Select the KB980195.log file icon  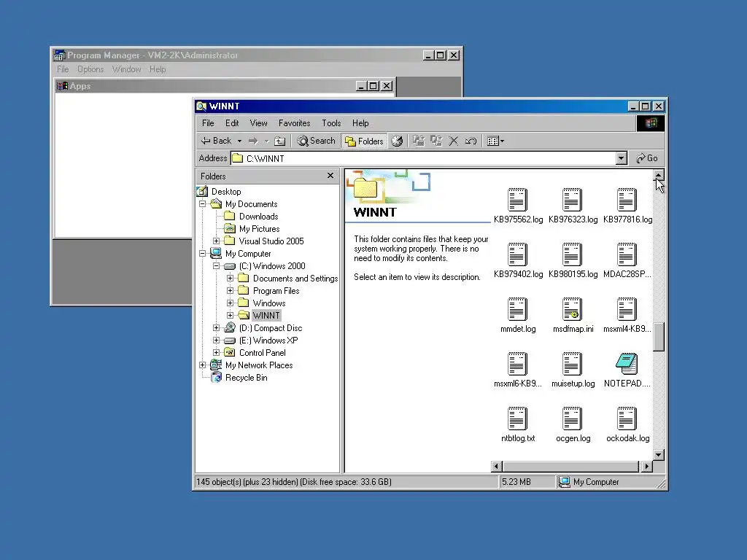pyautogui.click(x=572, y=254)
